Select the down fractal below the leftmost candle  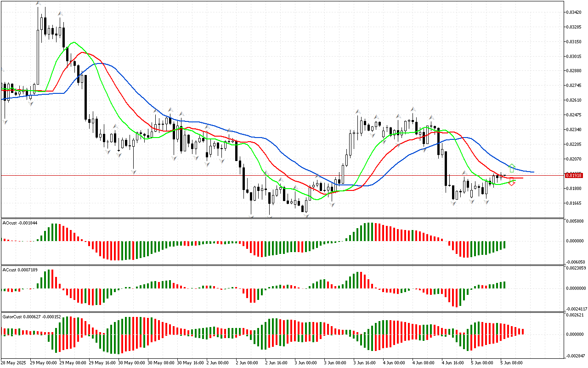[5, 121]
